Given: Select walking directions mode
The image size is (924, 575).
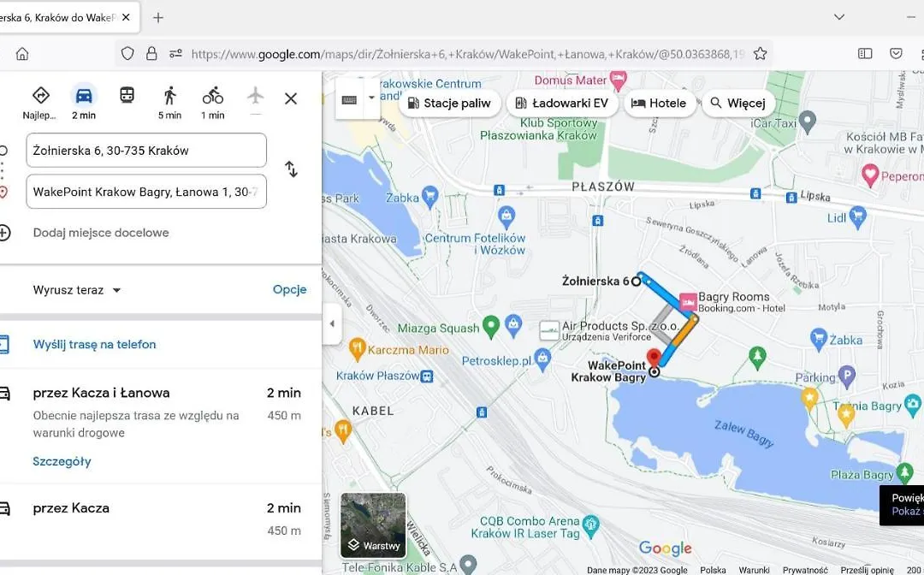Looking at the screenshot, I should (169, 96).
